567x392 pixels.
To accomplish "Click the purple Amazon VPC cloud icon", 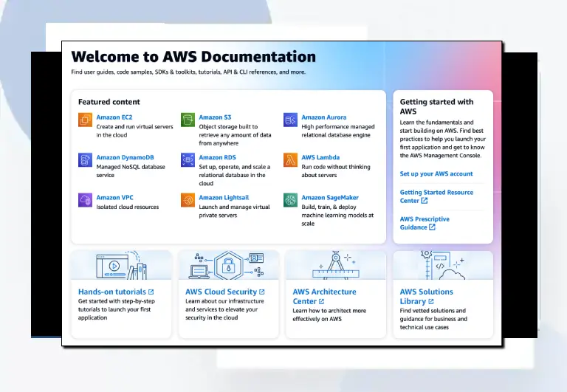I will 85,200.
